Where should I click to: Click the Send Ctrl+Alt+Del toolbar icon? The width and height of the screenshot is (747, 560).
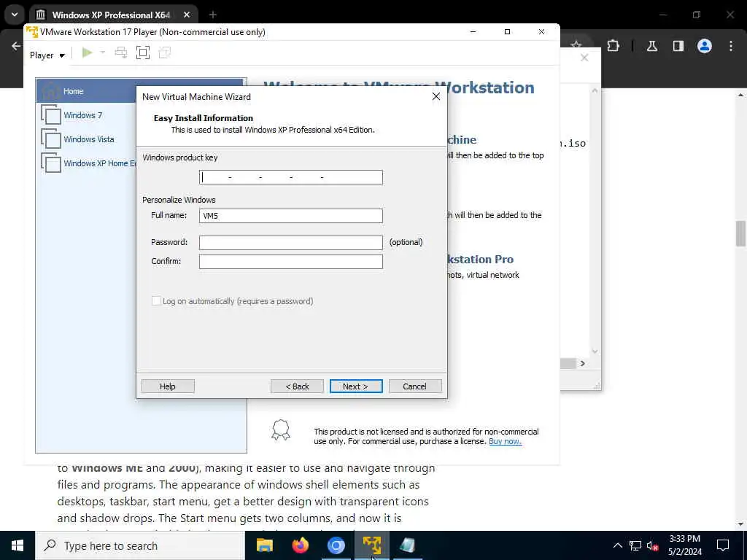(121, 52)
